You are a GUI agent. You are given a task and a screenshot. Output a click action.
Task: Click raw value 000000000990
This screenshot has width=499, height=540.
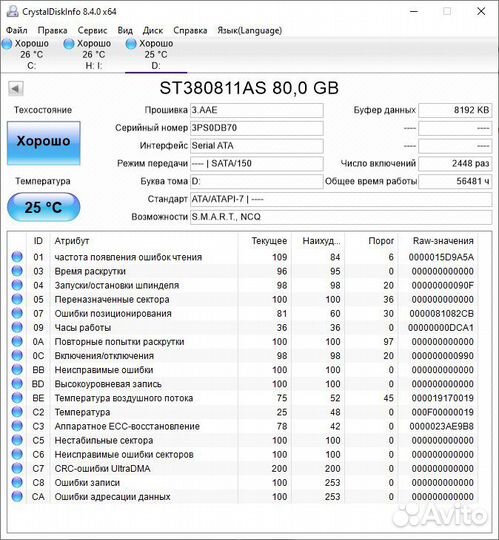coord(443,356)
